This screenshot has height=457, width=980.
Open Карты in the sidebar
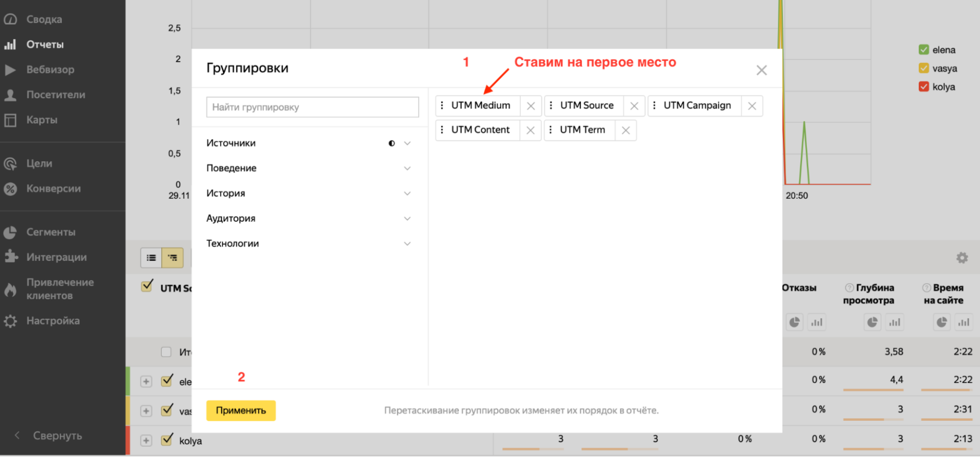42,119
